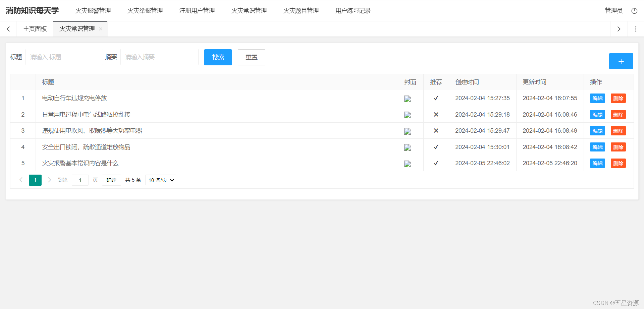The image size is (644, 309).
Task: Edit the 火灾报警基本常识内容是什么 row
Action: click(x=597, y=163)
